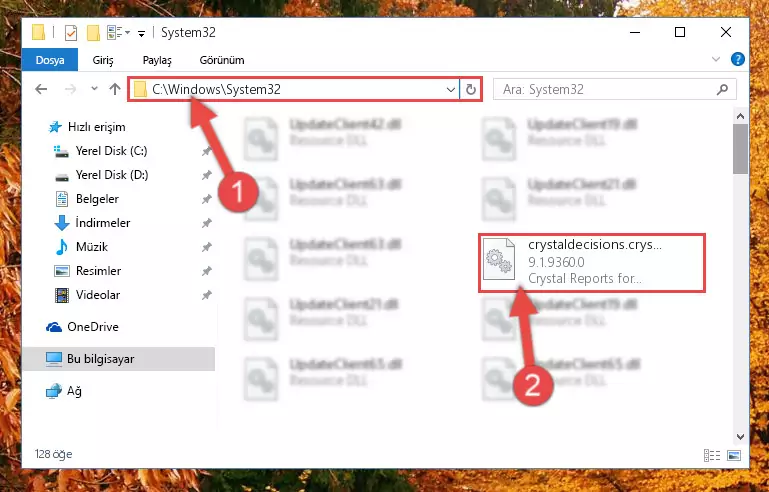
Task: Open the Müzik folder
Action: click(92, 247)
